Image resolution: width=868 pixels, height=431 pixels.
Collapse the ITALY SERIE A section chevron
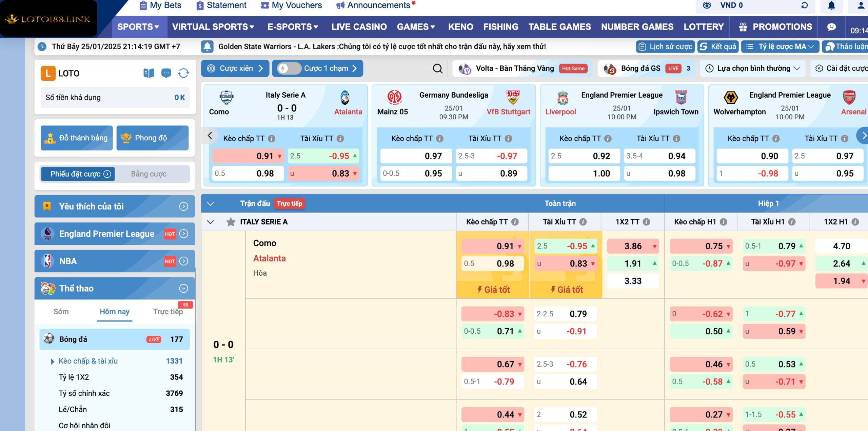[x=211, y=222]
